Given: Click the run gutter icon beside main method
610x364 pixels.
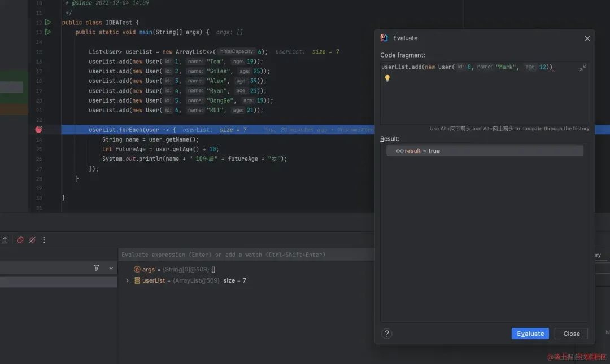Looking at the screenshot, I should coord(48,32).
